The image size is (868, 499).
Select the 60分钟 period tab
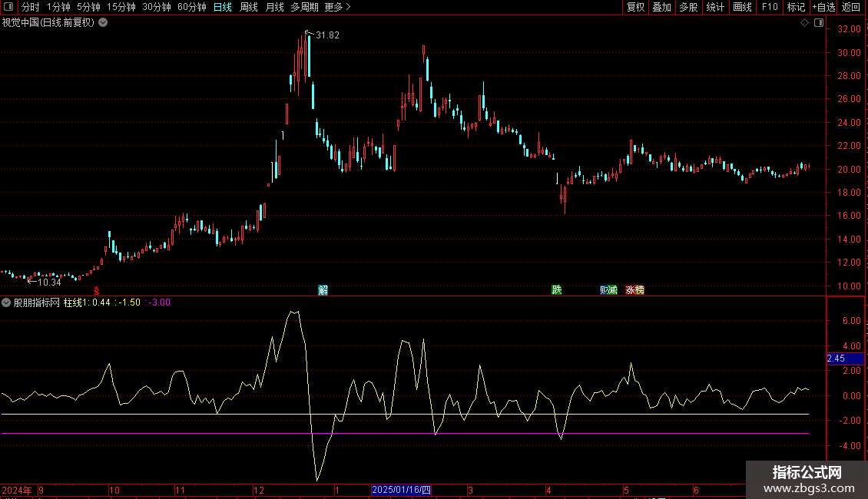[x=191, y=7]
